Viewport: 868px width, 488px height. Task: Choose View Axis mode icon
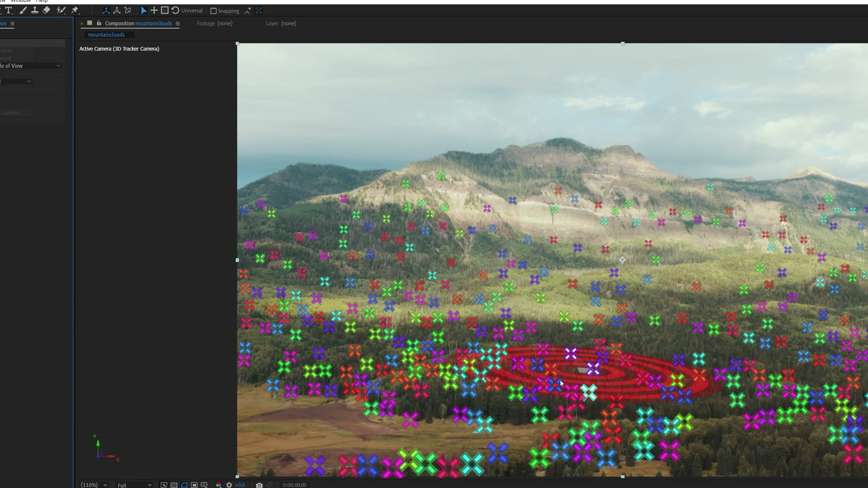[127, 10]
